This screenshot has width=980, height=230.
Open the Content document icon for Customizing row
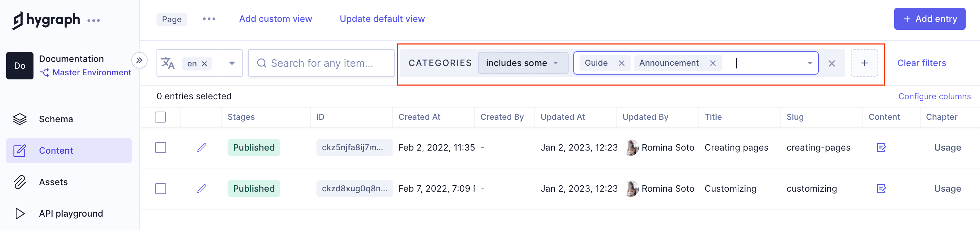[882, 188]
